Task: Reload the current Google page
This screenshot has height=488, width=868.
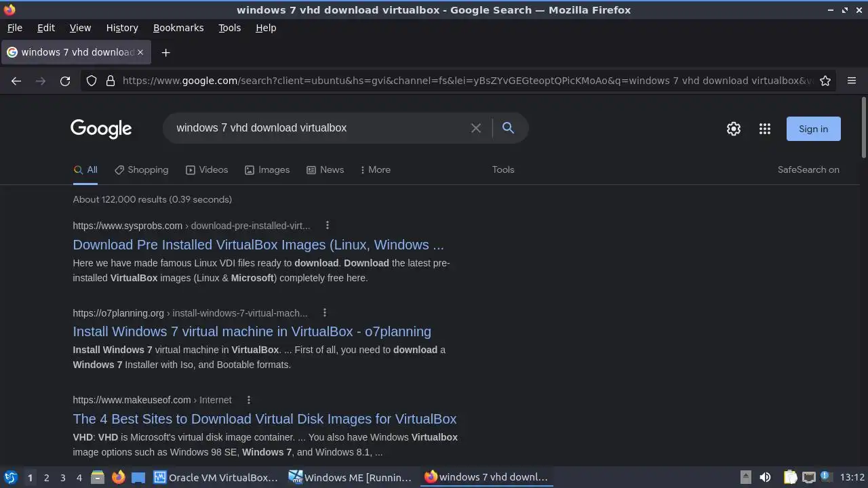Action: tap(65, 81)
